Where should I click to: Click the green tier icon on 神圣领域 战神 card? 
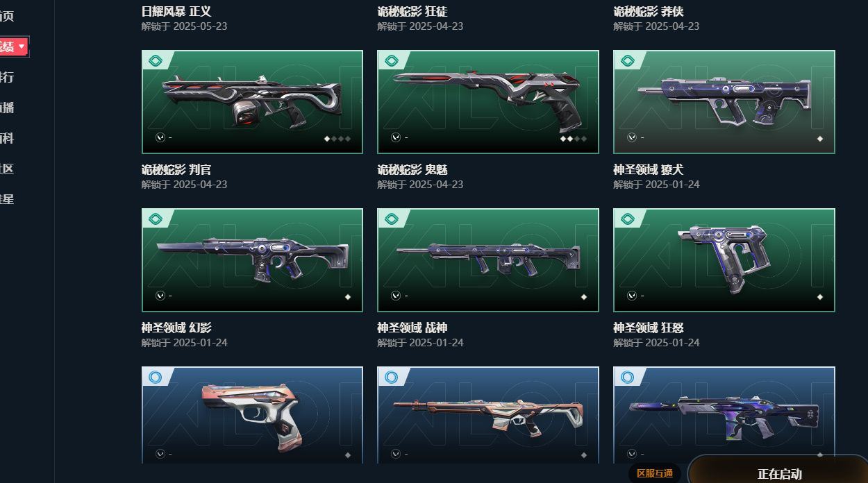[392, 219]
